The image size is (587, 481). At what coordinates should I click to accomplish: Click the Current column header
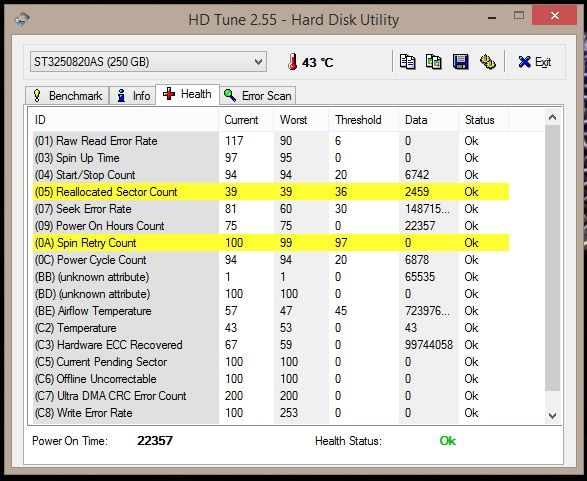click(x=246, y=120)
